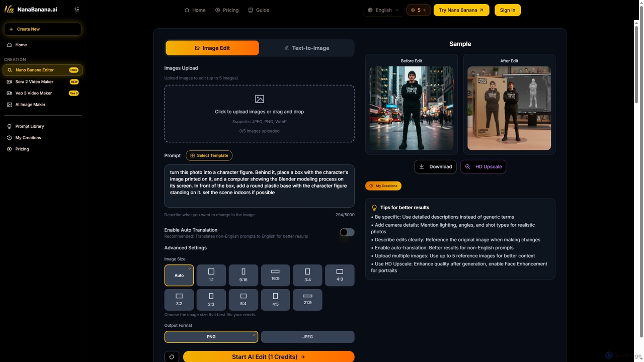The height and width of the screenshot is (362, 644).
Task: Click the FREE badge on Nano Banana Editor
Action: tap(74, 70)
